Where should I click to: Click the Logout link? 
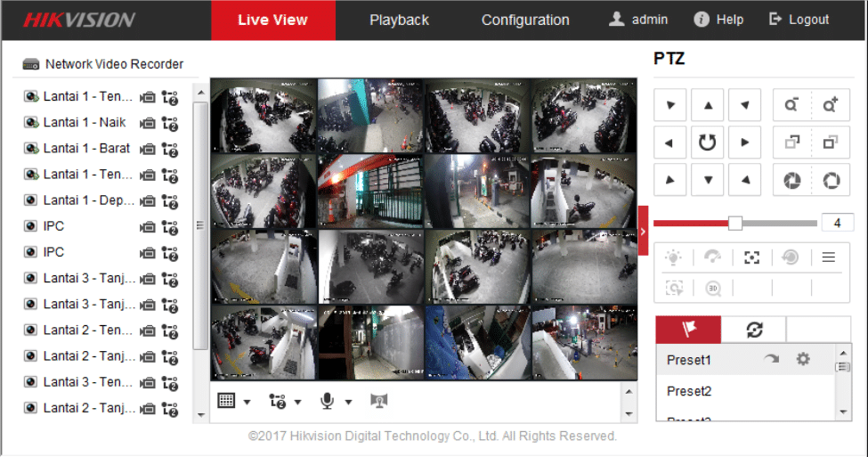[x=799, y=20]
